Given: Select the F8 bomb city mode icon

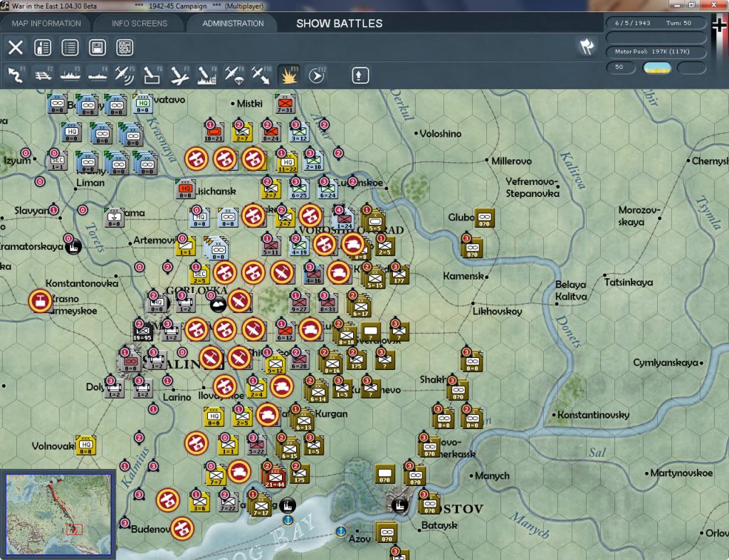Looking at the screenshot, I should tap(207, 75).
